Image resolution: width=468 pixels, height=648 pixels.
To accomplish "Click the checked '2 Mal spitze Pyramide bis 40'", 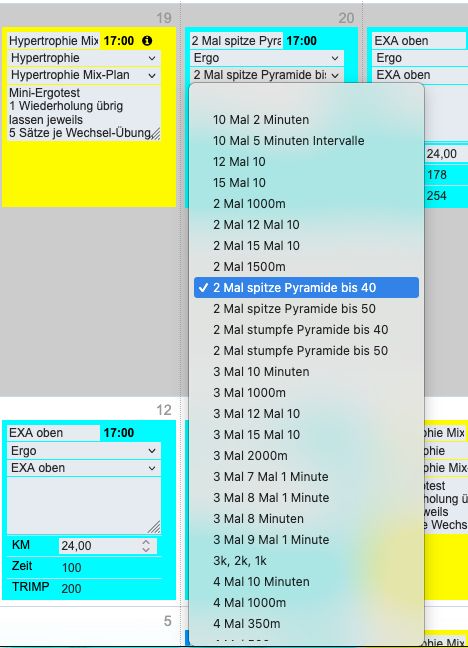I will click(306, 288).
